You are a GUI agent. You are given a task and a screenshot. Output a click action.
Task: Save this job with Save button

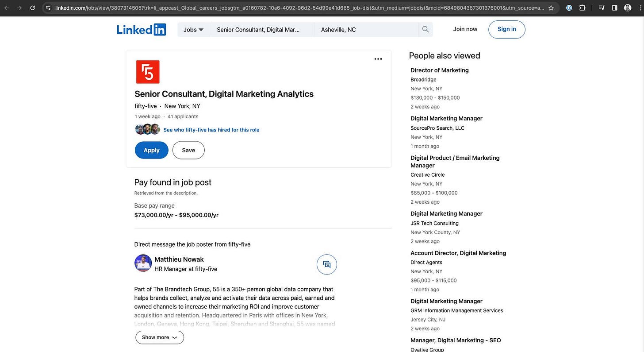coord(188,150)
